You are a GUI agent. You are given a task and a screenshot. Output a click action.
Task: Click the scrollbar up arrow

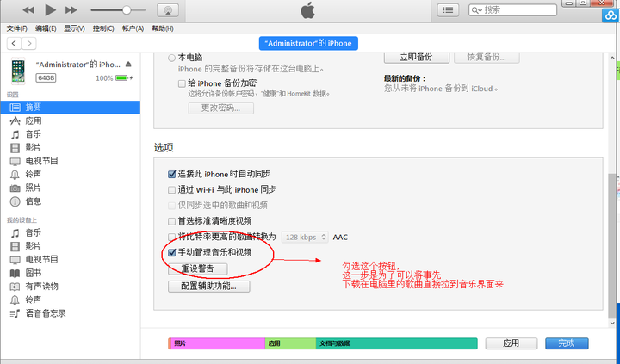point(612,59)
